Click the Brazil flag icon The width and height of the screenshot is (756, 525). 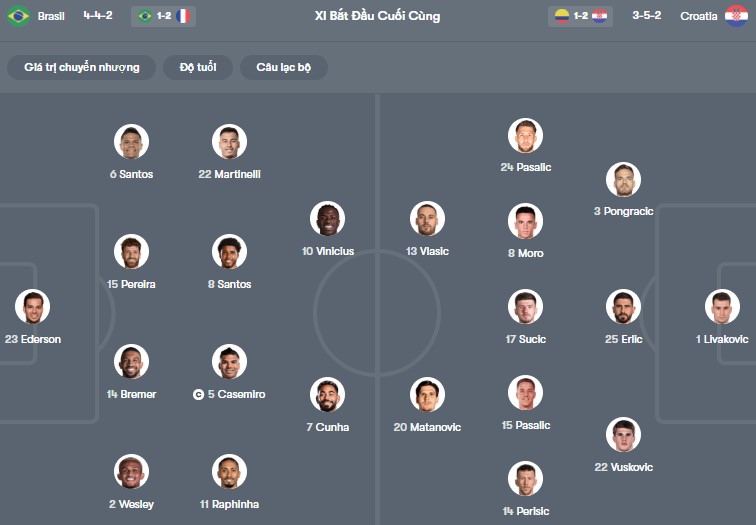point(18,16)
